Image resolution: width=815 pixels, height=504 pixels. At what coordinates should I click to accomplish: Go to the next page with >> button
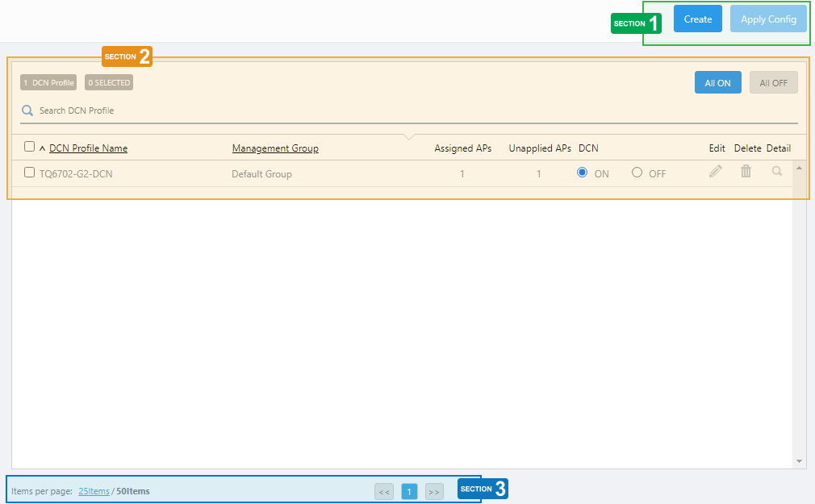point(434,491)
